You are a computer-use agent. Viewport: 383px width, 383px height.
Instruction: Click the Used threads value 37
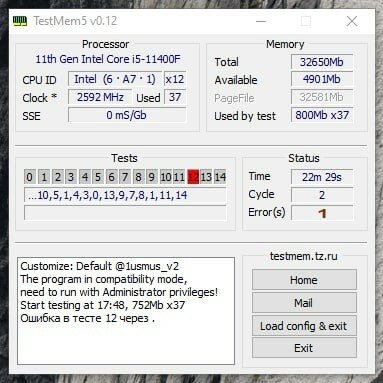pos(175,97)
